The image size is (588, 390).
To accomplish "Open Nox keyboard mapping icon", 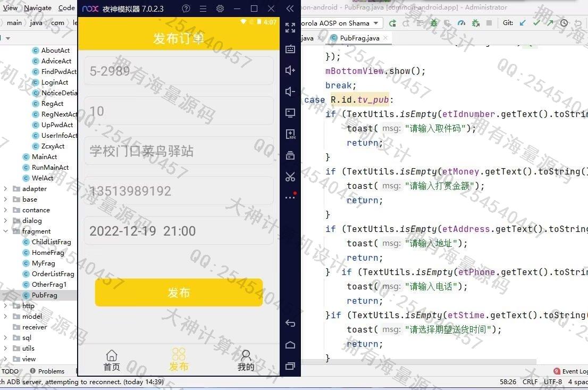I will click(290, 49).
